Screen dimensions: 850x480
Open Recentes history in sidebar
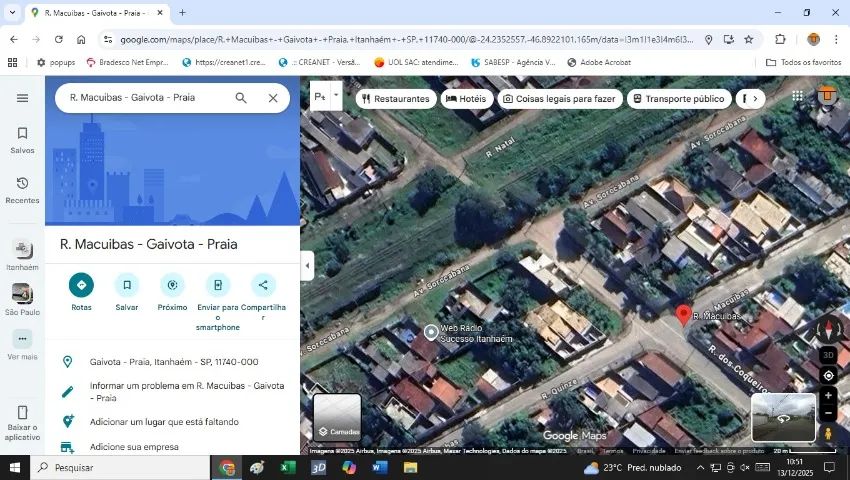pos(22,190)
